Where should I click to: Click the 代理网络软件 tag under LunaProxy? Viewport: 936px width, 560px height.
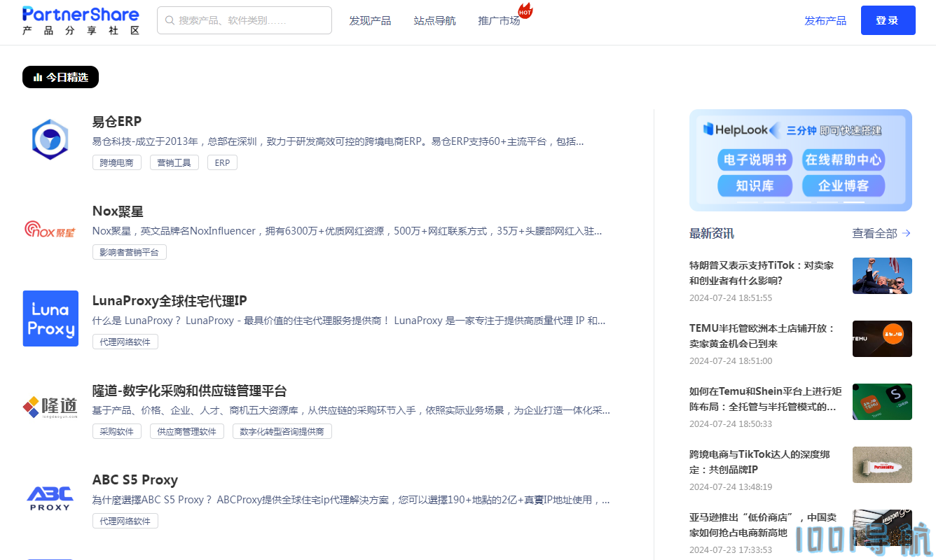pyautogui.click(x=125, y=342)
